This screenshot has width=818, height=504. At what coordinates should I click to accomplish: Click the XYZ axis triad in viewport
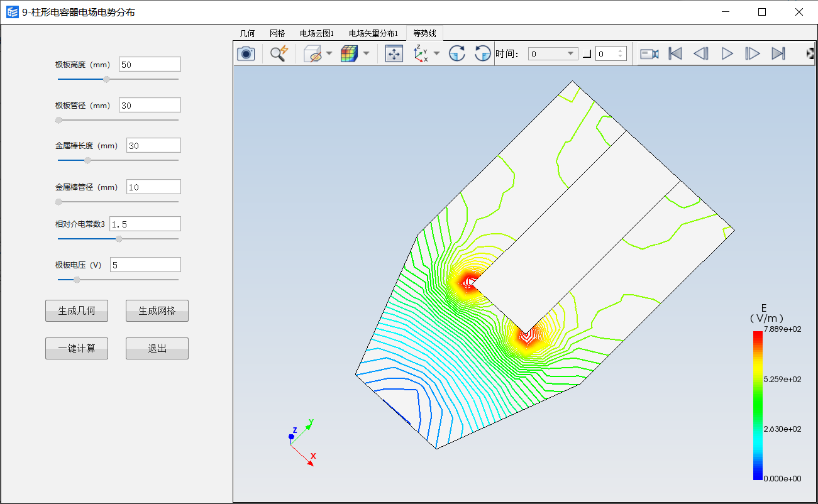click(x=302, y=441)
